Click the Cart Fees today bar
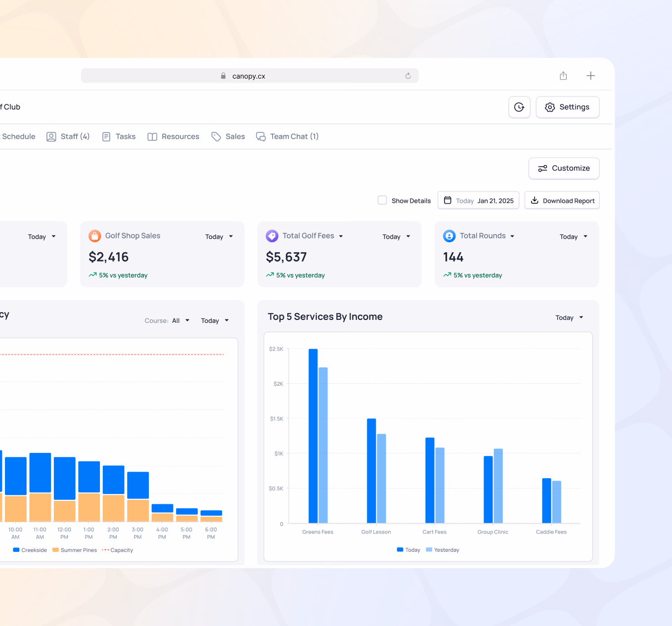The height and width of the screenshot is (626, 672). (x=430, y=480)
